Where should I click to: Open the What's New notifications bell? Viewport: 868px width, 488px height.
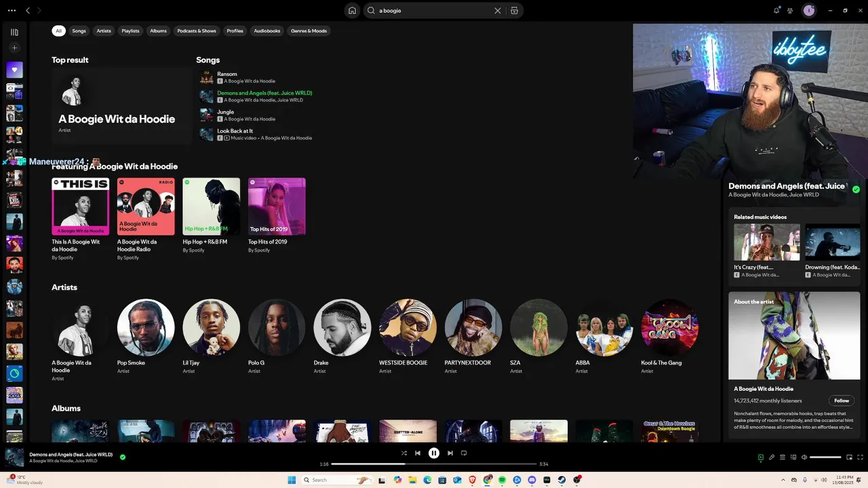click(776, 10)
